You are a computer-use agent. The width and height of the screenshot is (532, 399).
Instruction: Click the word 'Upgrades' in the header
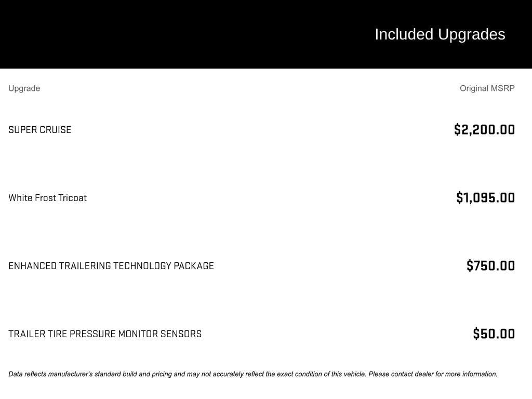point(472,35)
